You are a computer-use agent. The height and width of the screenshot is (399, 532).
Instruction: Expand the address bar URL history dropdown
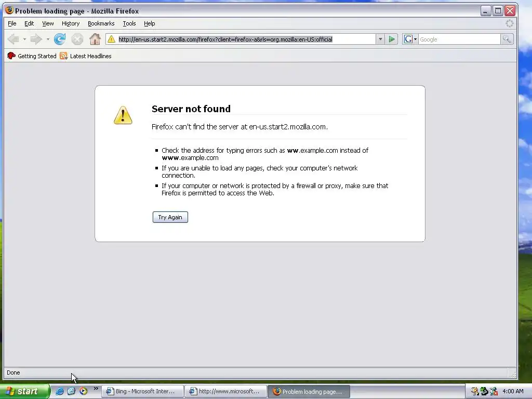(x=380, y=39)
